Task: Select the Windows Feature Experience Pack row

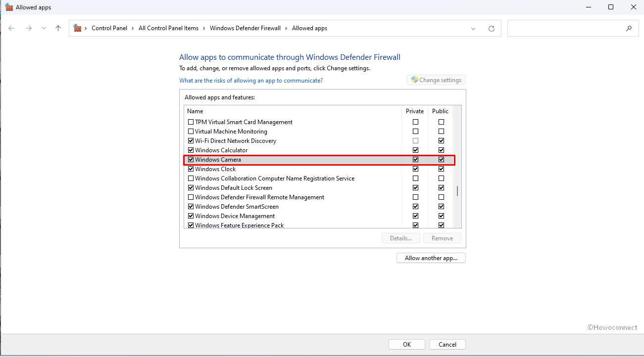Action: 319,225
